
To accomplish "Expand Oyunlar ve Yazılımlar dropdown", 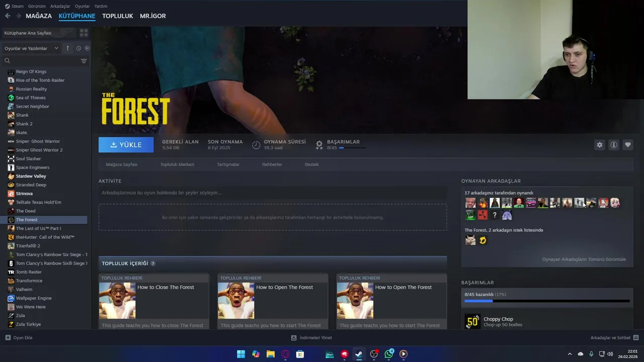I will click(x=32, y=48).
